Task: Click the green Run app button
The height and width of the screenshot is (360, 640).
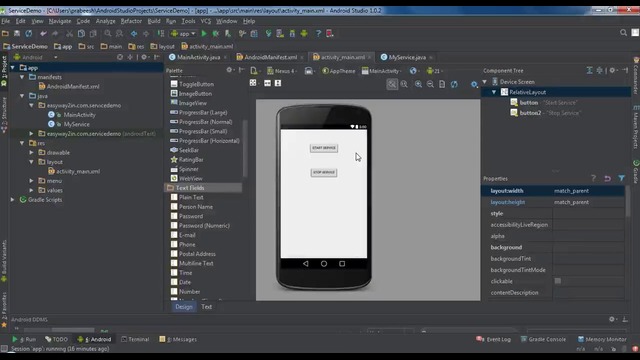Action: click(x=204, y=33)
